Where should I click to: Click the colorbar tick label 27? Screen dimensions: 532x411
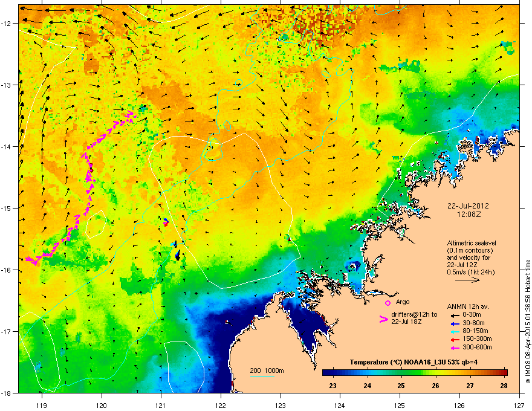(470, 386)
